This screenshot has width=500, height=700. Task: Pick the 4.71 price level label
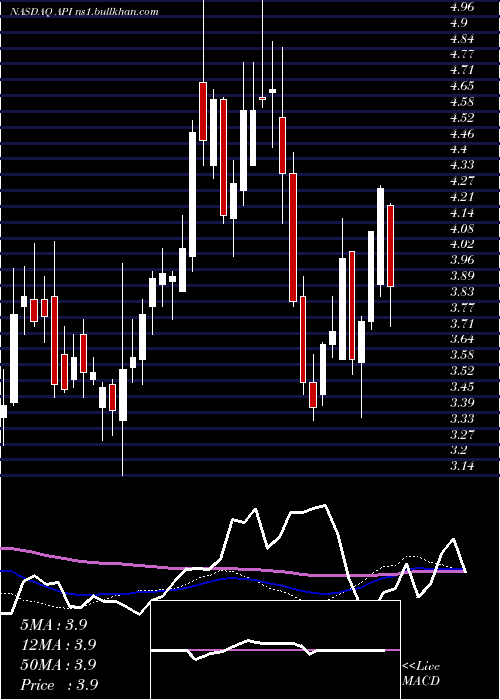point(464,71)
